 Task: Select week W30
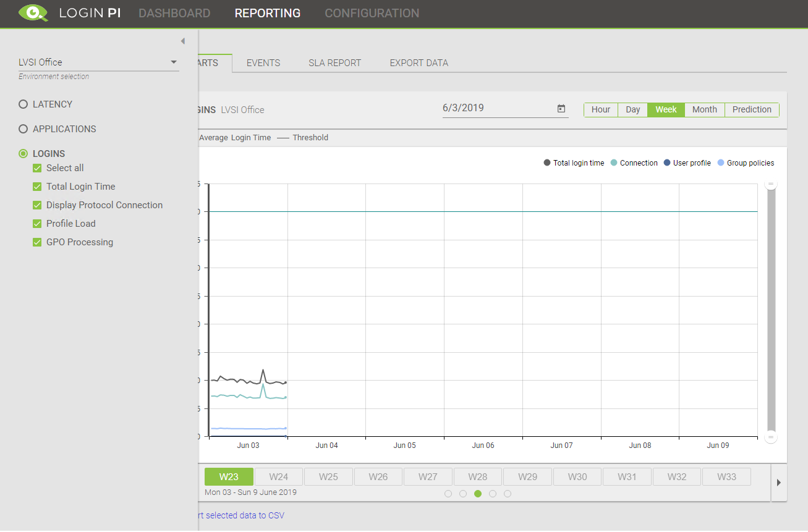click(x=577, y=477)
